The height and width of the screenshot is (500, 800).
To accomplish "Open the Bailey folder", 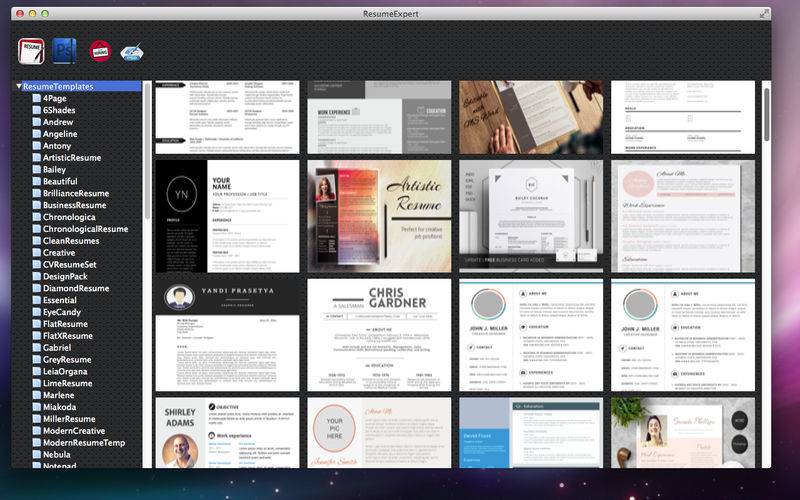I will 49,169.
